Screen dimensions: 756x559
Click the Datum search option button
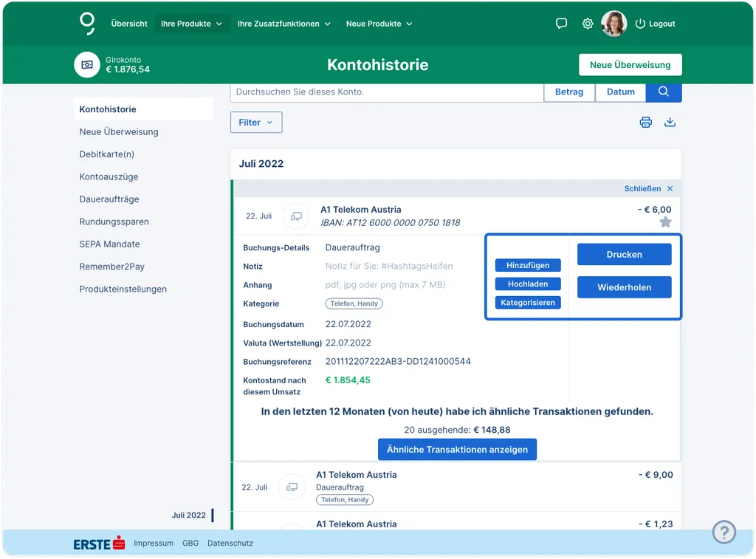coord(620,92)
